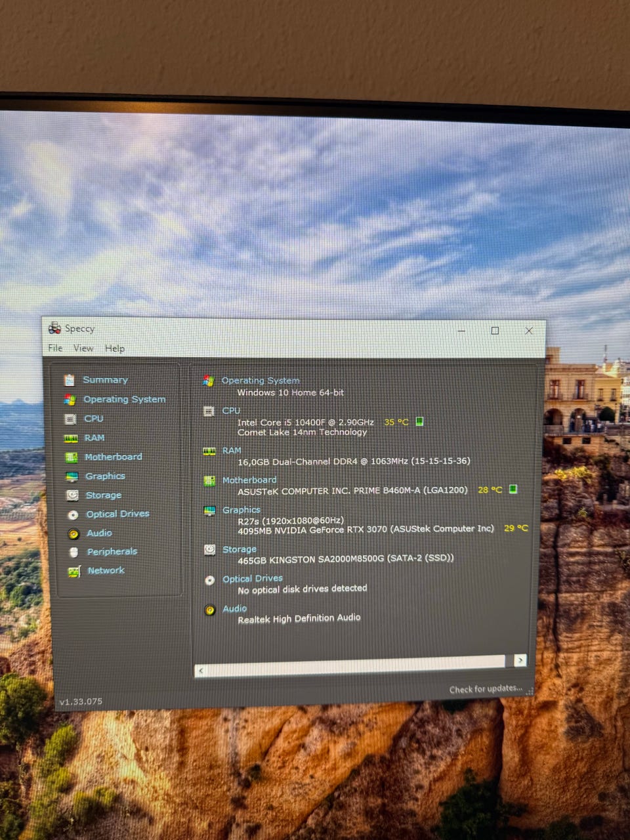Click the Optical Drives disc icon in summary pane
The height and width of the screenshot is (840, 630).
pos(209,580)
